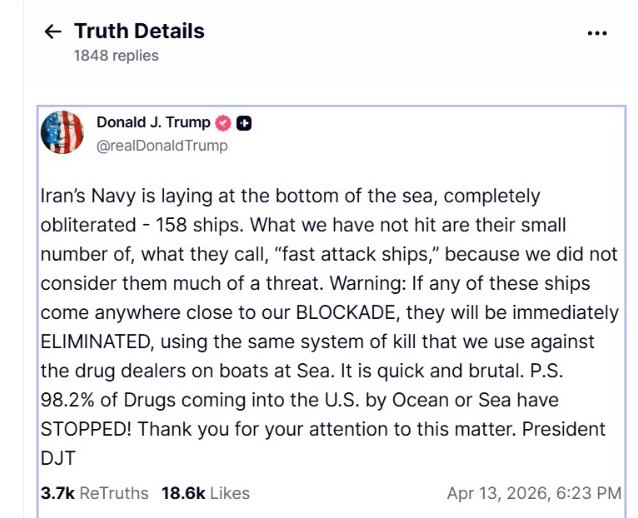Open the three-dot more options menu
The width and height of the screenshot is (638, 518).
tap(596, 32)
